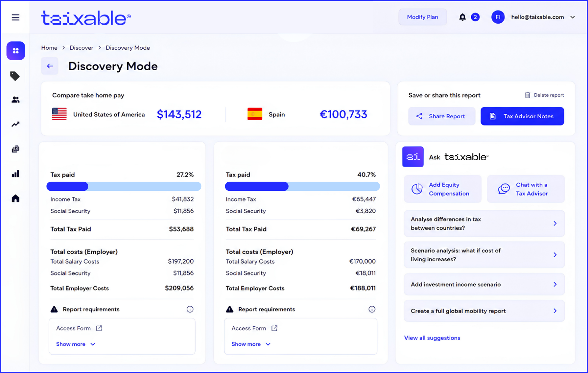Click the €65,447 income tax value

click(364, 199)
